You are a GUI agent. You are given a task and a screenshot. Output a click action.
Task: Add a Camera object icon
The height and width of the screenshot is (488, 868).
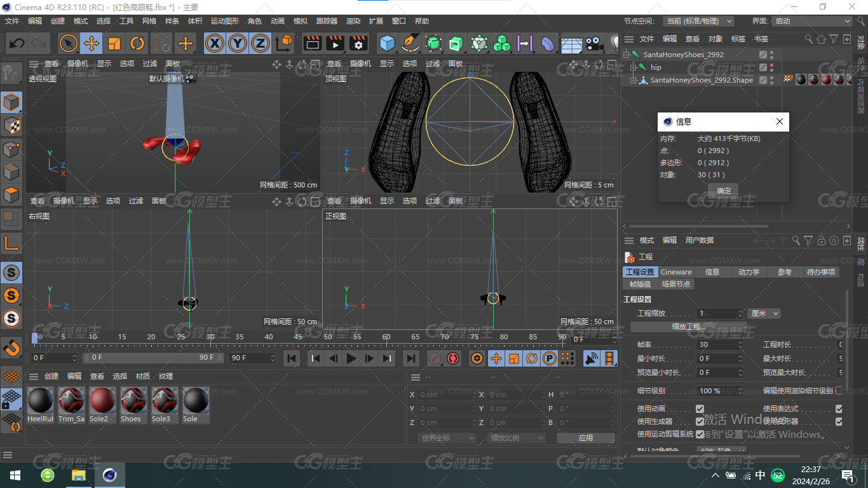click(x=594, y=43)
